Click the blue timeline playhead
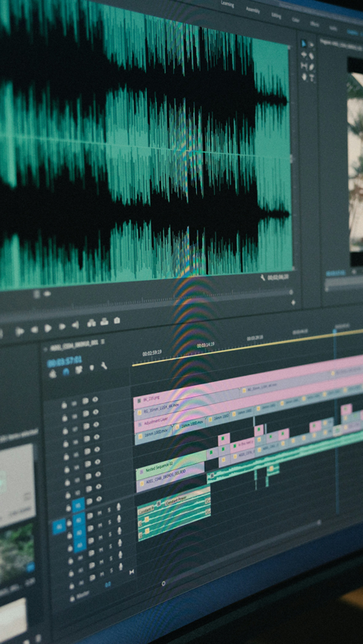 335,331
